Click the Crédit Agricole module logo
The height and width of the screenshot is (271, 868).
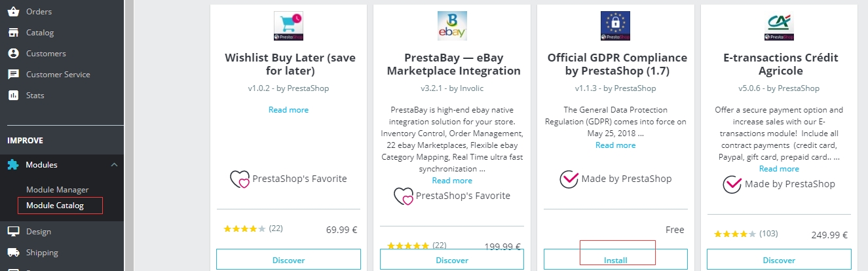click(779, 26)
